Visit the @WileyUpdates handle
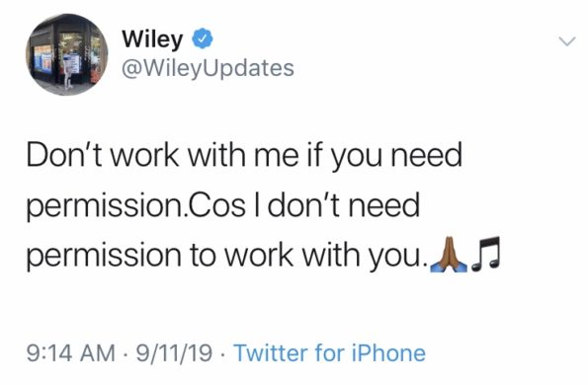The width and height of the screenshot is (588, 386). click(208, 68)
